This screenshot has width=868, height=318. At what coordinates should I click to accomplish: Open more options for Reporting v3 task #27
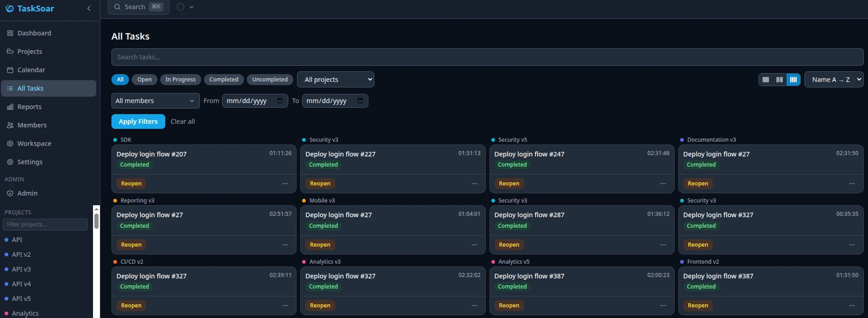click(285, 245)
